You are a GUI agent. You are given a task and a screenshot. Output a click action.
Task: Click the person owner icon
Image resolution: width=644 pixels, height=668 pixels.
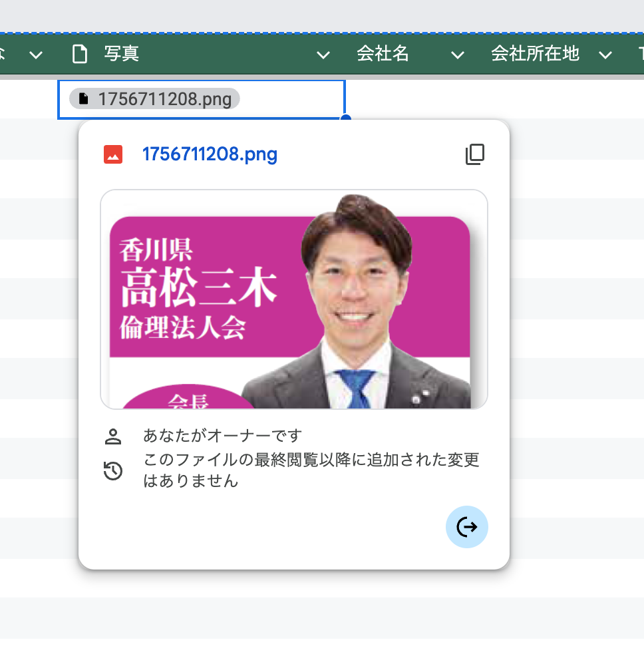(113, 437)
